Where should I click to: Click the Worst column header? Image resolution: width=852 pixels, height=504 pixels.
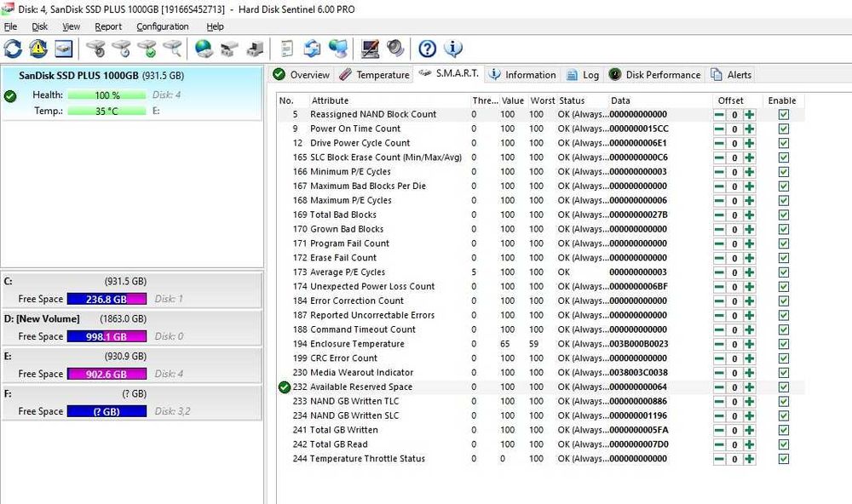click(542, 100)
